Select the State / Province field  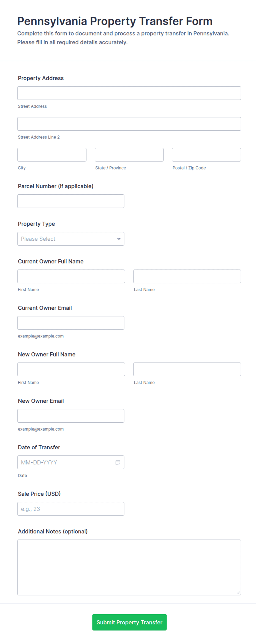pyautogui.click(x=129, y=155)
